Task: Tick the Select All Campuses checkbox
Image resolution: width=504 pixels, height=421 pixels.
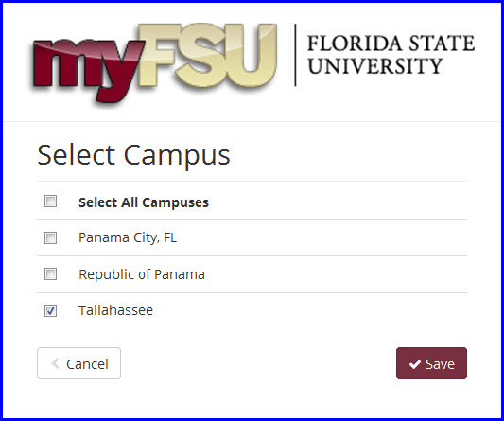Action: [50, 202]
